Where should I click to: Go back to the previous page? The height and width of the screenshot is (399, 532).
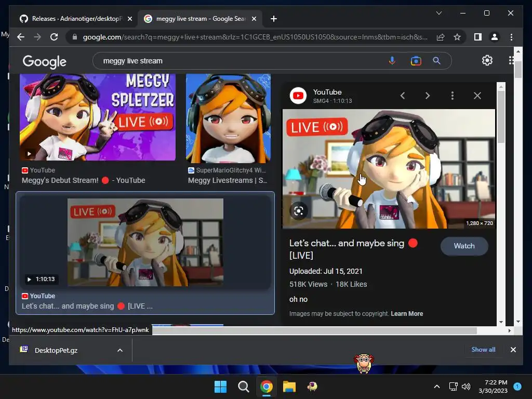pyautogui.click(x=21, y=37)
